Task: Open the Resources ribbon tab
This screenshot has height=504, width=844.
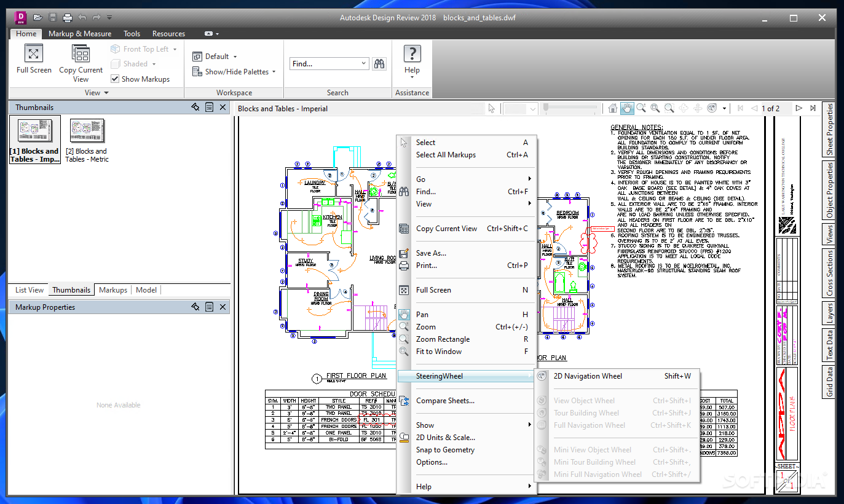Action: [x=168, y=34]
